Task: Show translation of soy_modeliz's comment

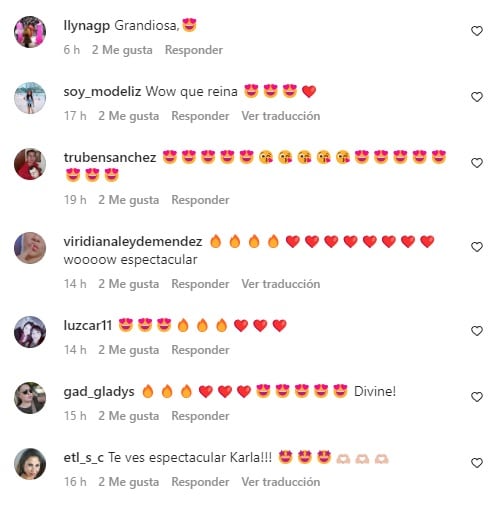Action: [281, 116]
